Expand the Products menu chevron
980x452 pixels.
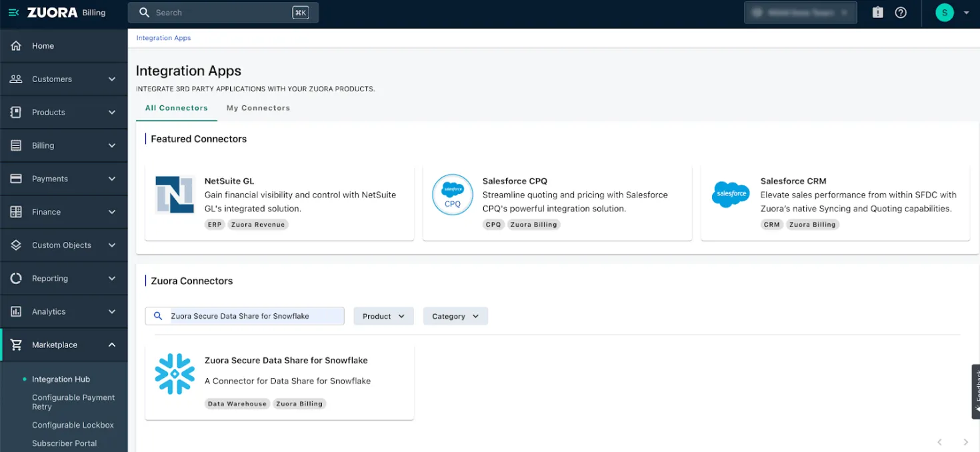point(112,113)
